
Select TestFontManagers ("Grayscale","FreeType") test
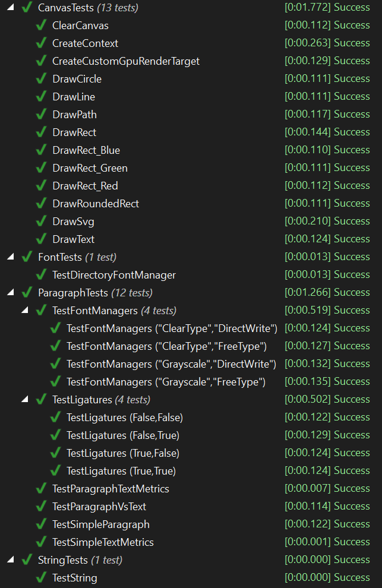coord(166,382)
